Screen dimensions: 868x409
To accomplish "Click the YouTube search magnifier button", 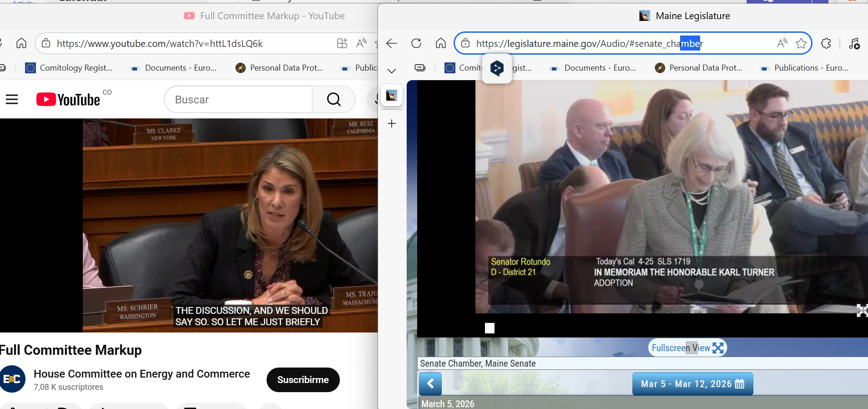I will click(x=333, y=99).
